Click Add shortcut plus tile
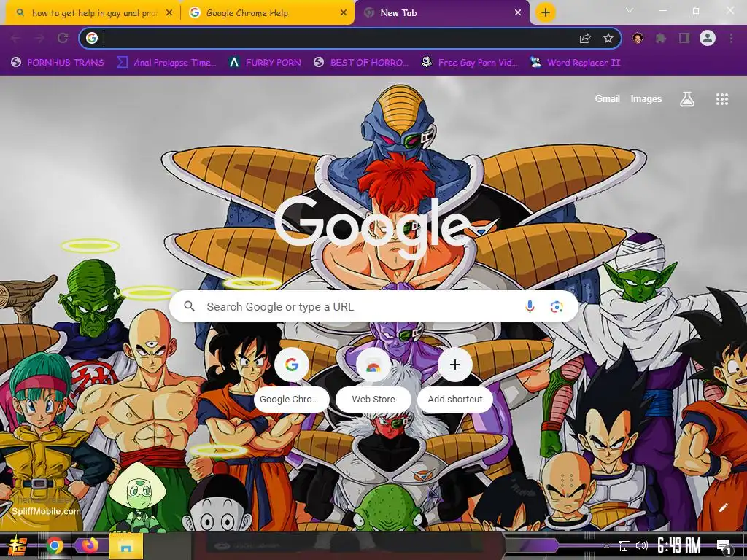The width and height of the screenshot is (747, 560). [455, 378]
